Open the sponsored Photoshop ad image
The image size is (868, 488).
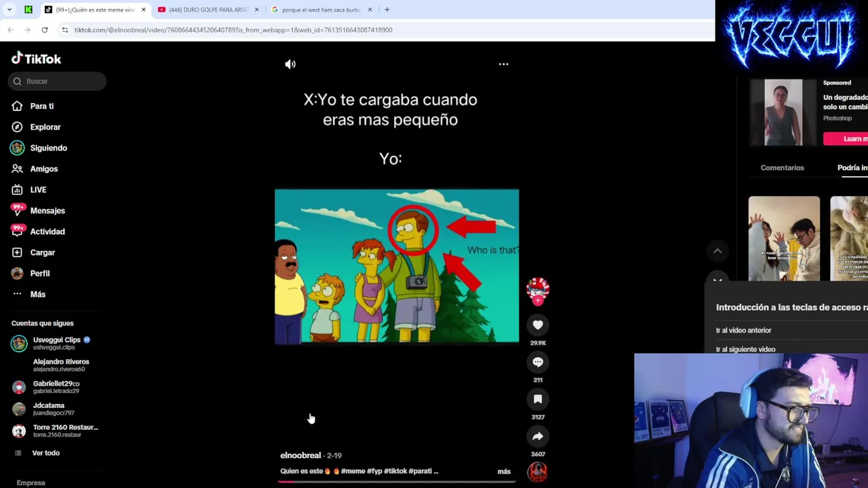point(783,113)
